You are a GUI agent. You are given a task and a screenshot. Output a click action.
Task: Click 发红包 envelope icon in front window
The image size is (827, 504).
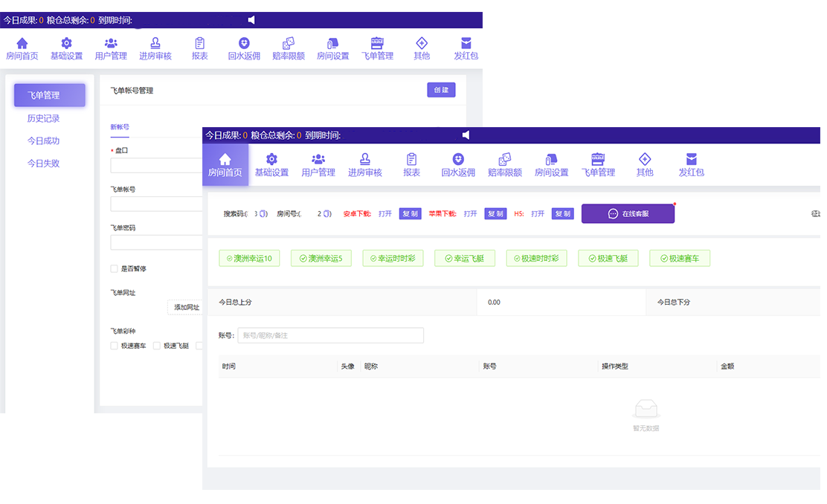point(691,159)
